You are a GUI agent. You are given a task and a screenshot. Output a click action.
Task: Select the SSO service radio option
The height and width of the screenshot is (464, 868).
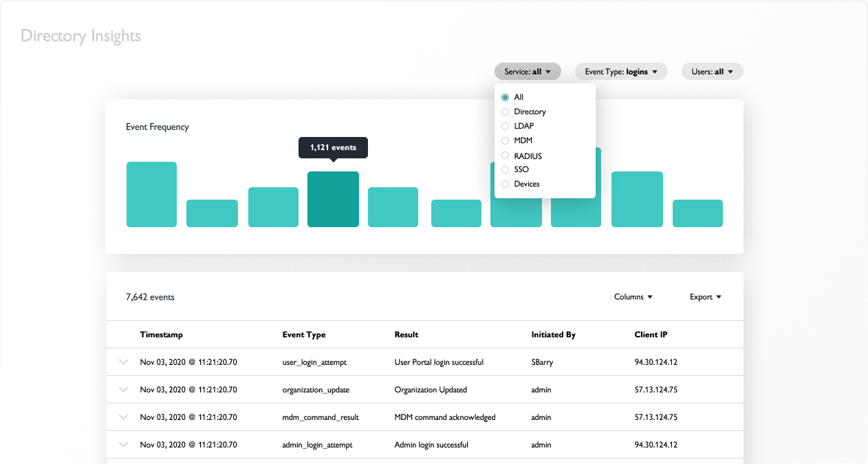point(506,169)
